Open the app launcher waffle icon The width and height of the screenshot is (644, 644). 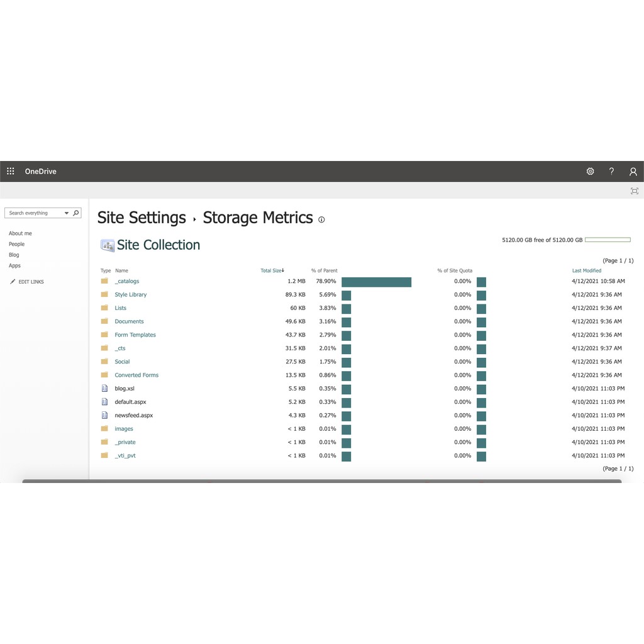[11, 171]
